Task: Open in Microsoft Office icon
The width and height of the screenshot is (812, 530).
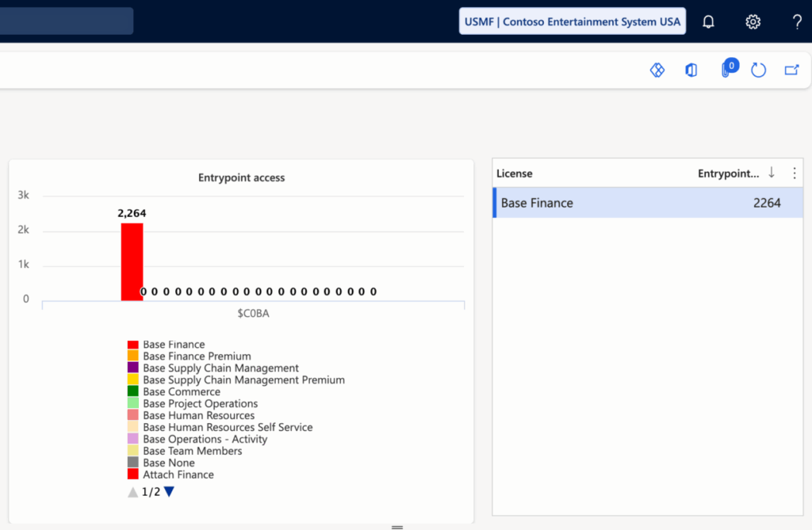Action: click(691, 71)
